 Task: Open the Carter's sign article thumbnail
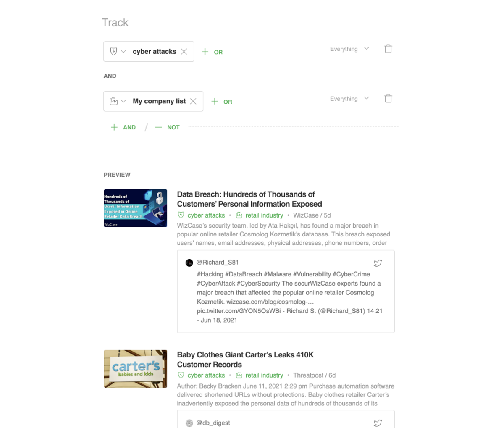136,369
